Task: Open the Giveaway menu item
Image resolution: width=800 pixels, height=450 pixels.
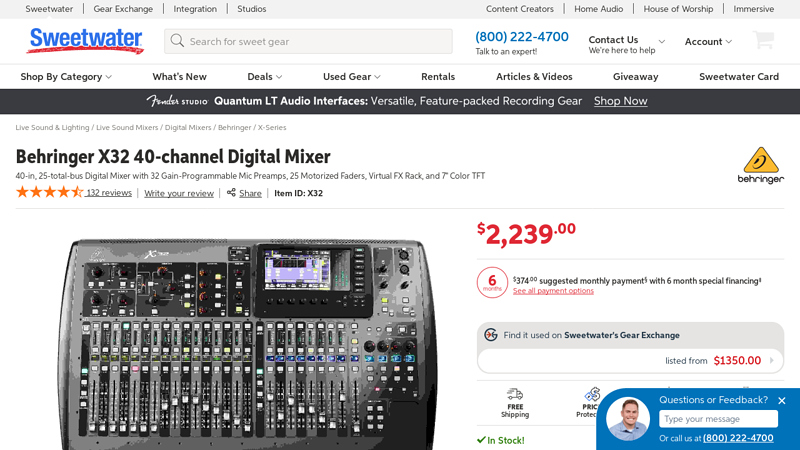Action: (635, 77)
